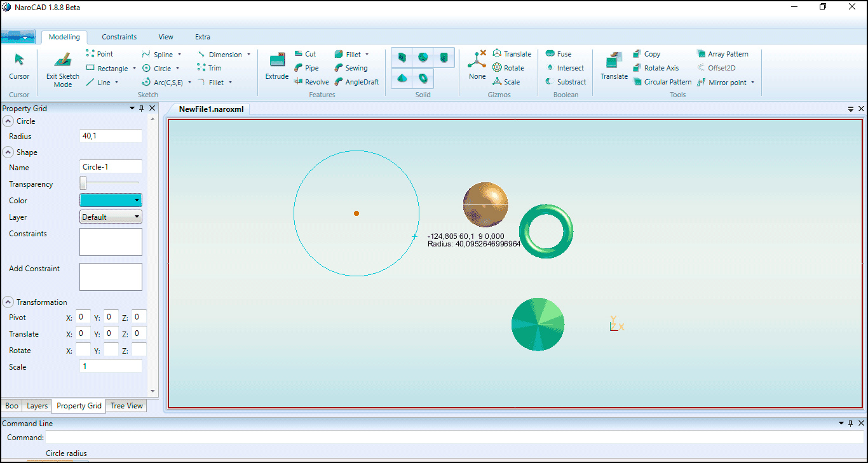Switch to the Constraints ribbon tab
Screen dimensions: 868x463
click(x=119, y=37)
